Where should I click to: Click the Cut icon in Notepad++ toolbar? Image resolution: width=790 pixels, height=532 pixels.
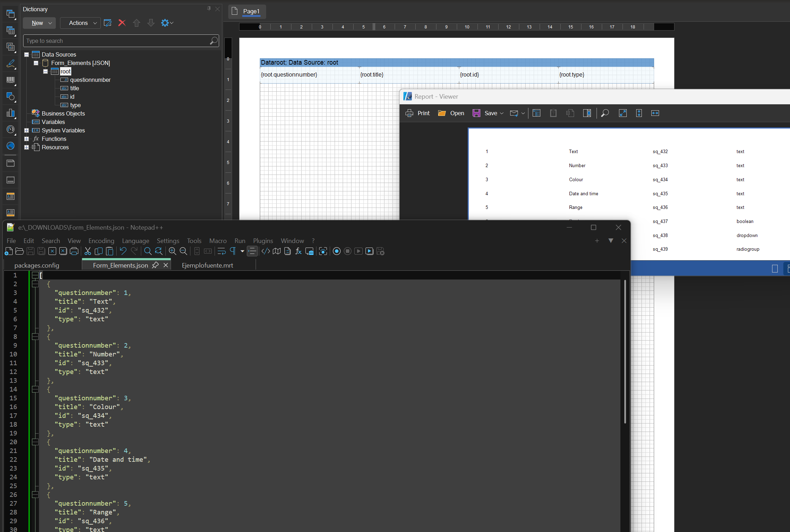pos(88,251)
